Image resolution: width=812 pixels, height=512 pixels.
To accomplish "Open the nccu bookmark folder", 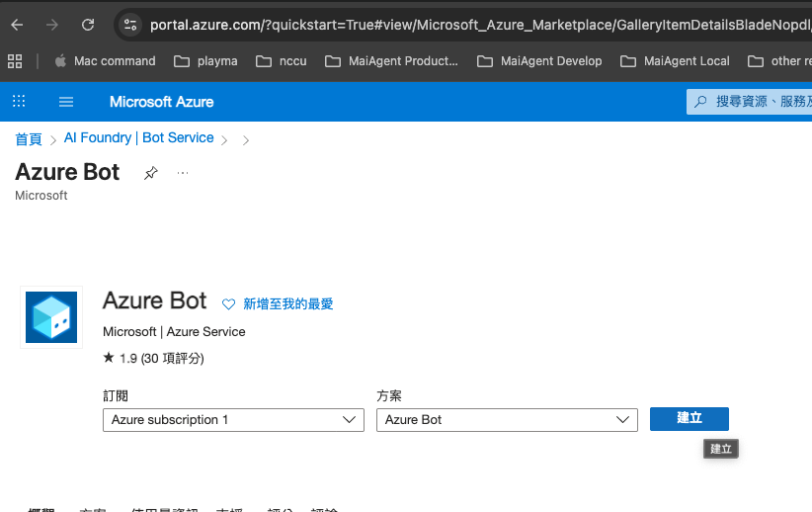I will click(282, 61).
